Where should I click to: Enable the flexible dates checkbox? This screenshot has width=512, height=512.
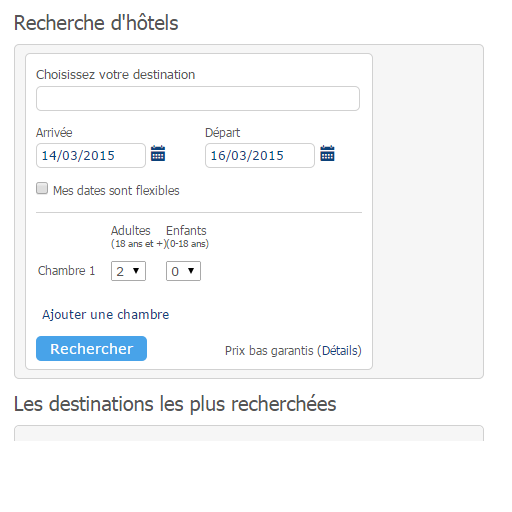click(x=42, y=188)
